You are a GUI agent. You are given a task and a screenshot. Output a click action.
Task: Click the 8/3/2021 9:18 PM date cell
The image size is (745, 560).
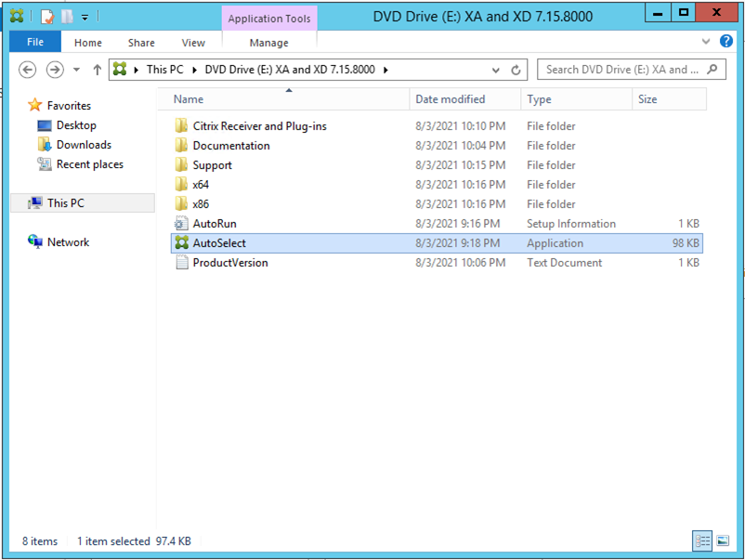(x=458, y=243)
